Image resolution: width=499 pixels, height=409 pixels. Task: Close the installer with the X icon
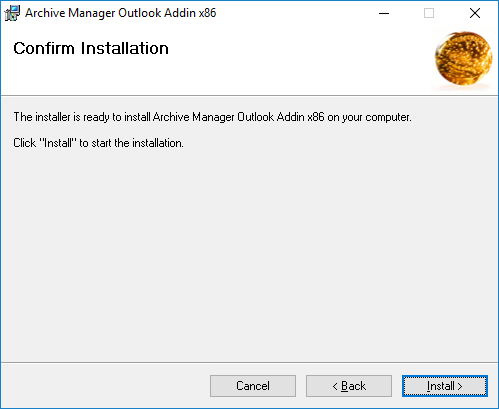pyautogui.click(x=475, y=13)
